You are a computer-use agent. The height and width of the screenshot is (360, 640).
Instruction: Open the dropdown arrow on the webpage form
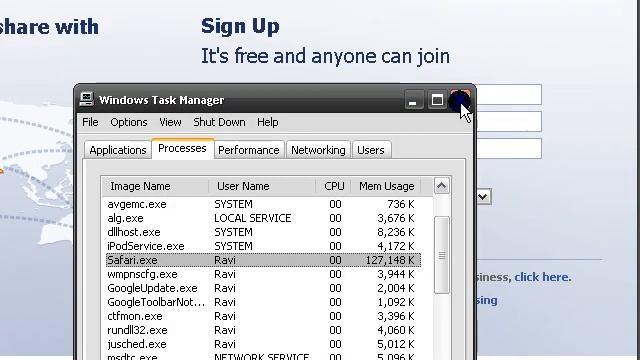point(483,197)
